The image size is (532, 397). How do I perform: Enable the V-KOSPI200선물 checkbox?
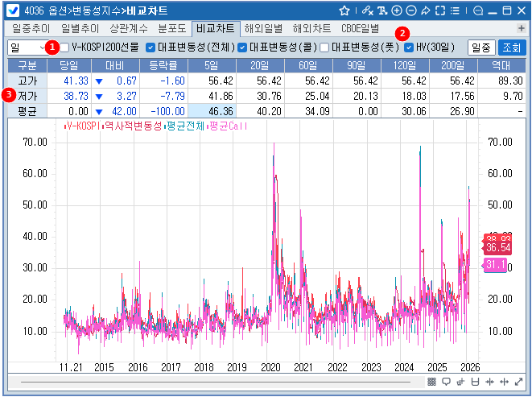64,48
